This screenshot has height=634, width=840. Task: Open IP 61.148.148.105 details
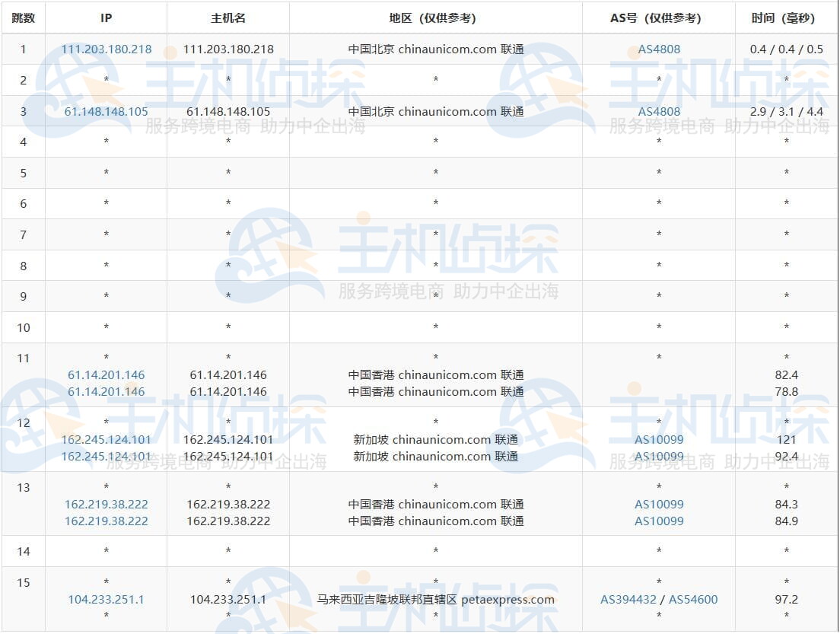point(106,111)
